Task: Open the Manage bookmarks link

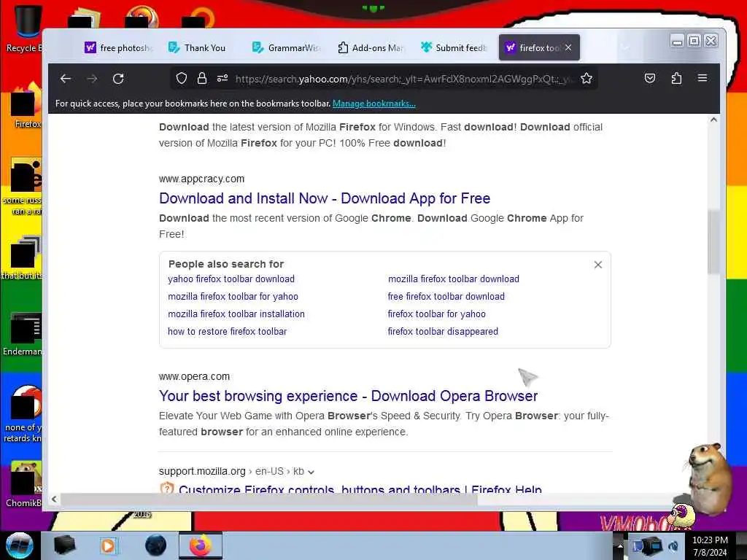Action: (x=374, y=104)
